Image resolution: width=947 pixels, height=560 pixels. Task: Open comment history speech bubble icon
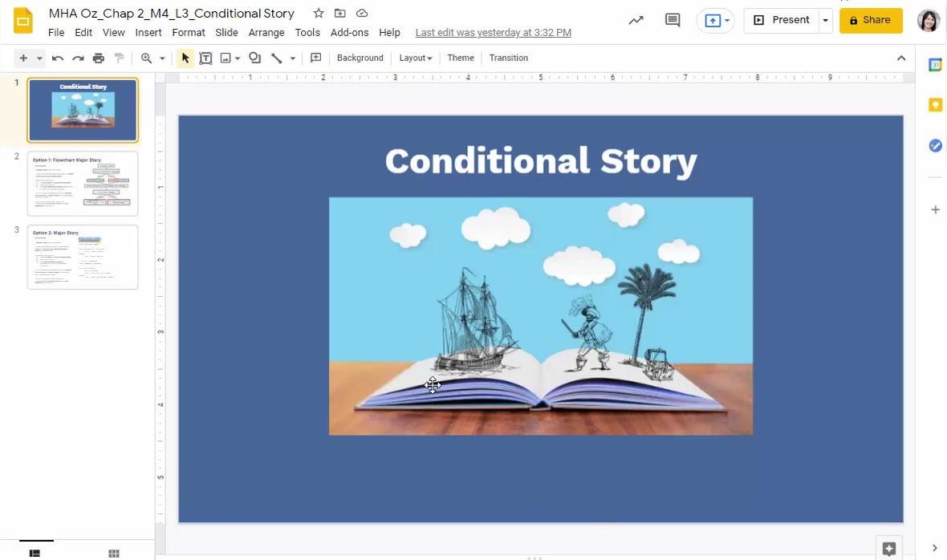point(673,20)
